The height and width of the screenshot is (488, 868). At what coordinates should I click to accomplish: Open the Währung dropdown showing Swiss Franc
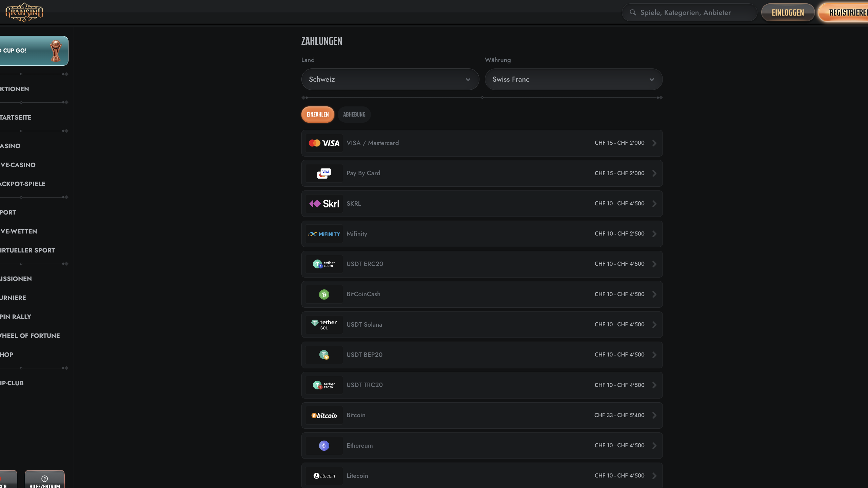point(574,79)
